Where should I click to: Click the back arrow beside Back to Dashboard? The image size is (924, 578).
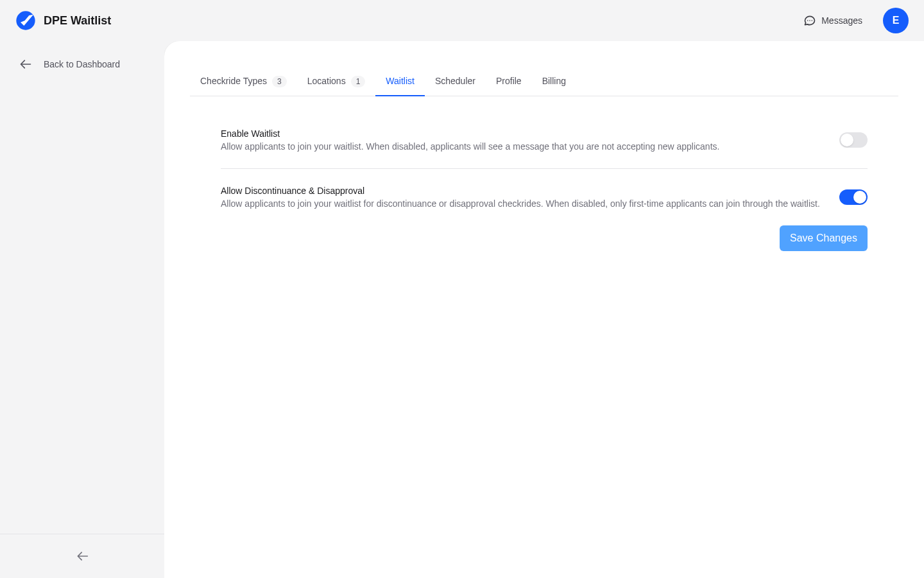26,64
